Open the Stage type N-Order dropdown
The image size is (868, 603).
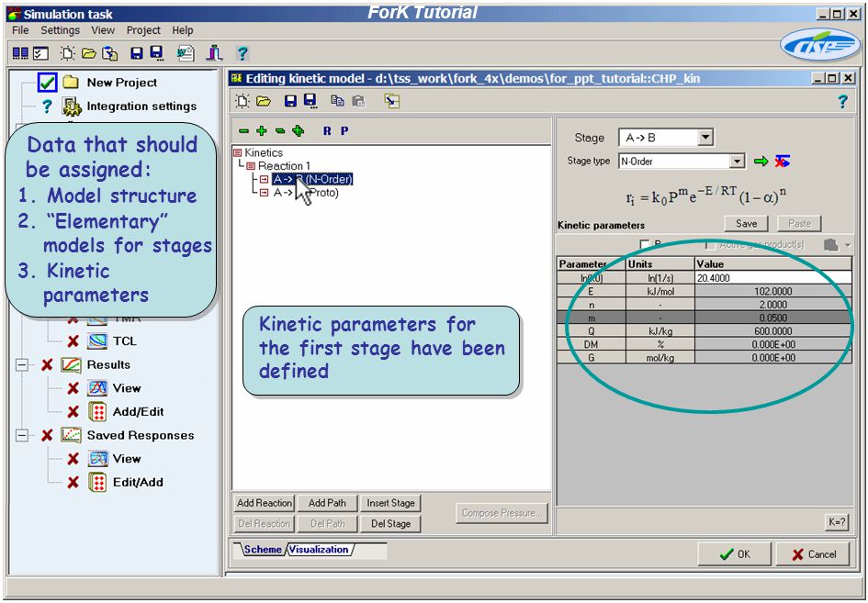pyautogui.click(x=737, y=161)
